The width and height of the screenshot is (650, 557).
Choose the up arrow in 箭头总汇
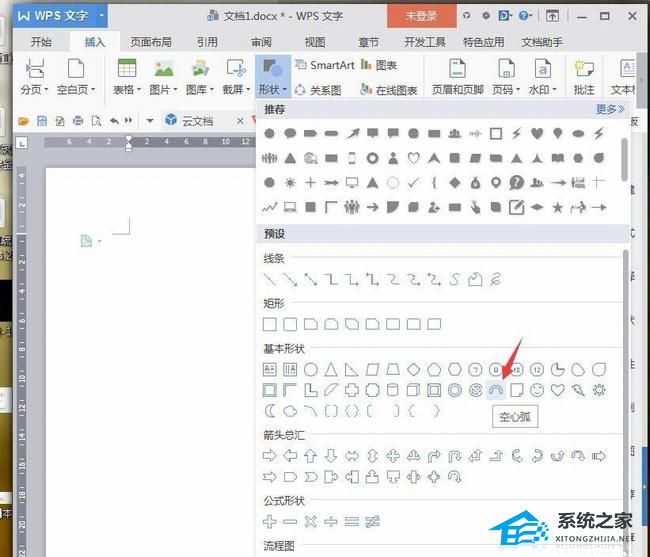[x=310, y=456]
